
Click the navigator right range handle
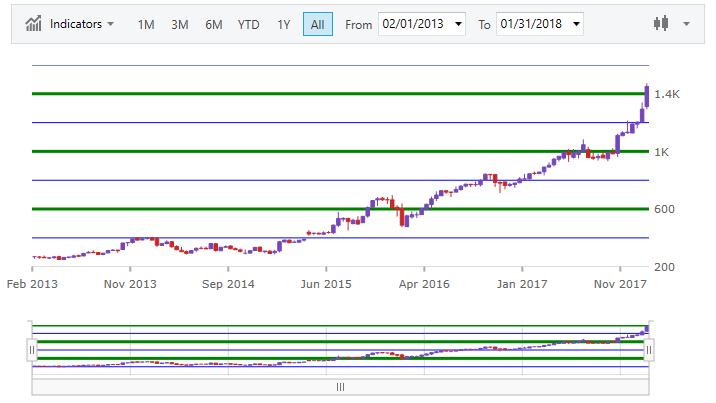(649, 351)
